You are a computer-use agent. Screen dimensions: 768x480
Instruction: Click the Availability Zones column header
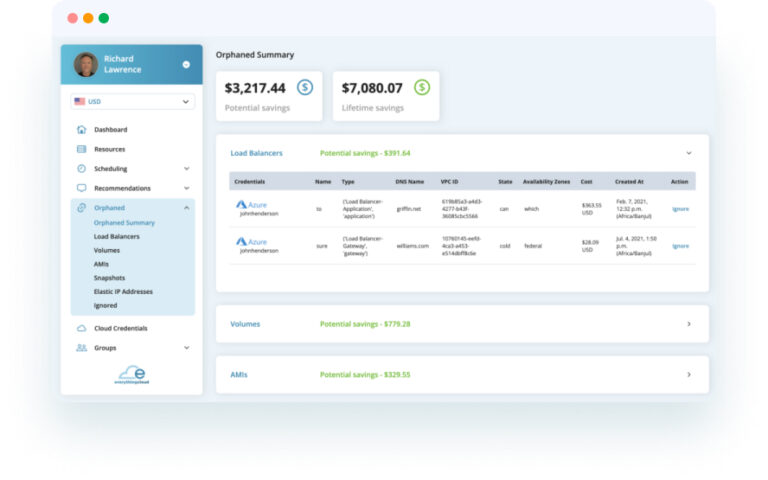546,182
